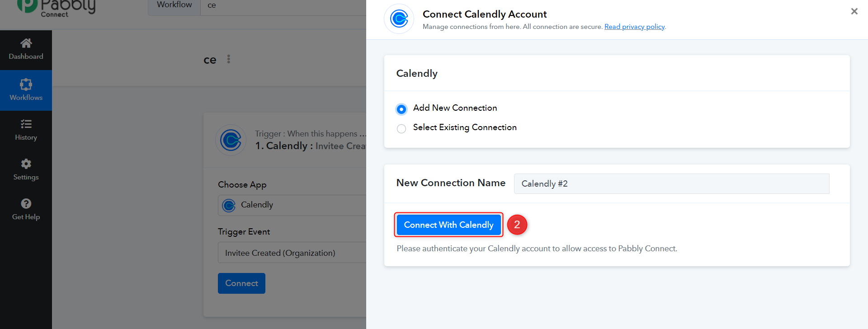The height and width of the screenshot is (329, 868).
Task: Open the workflow name three-dot menu
Action: [x=229, y=59]
